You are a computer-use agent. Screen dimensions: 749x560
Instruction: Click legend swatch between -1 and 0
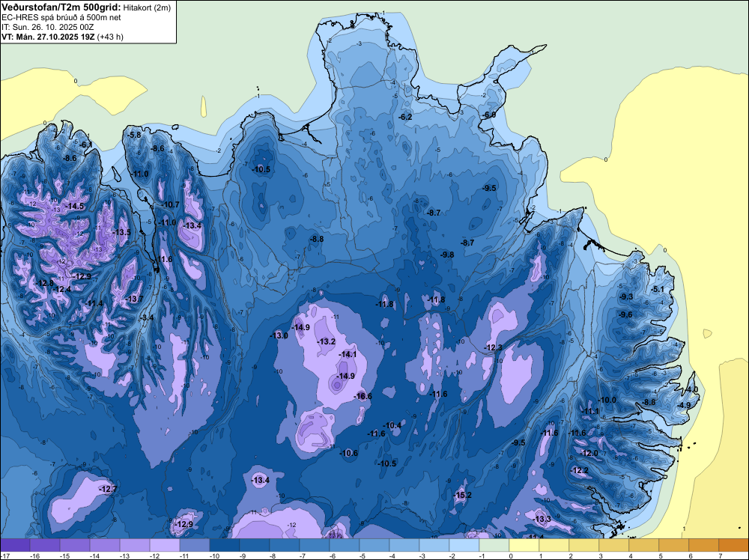point(494,545)
